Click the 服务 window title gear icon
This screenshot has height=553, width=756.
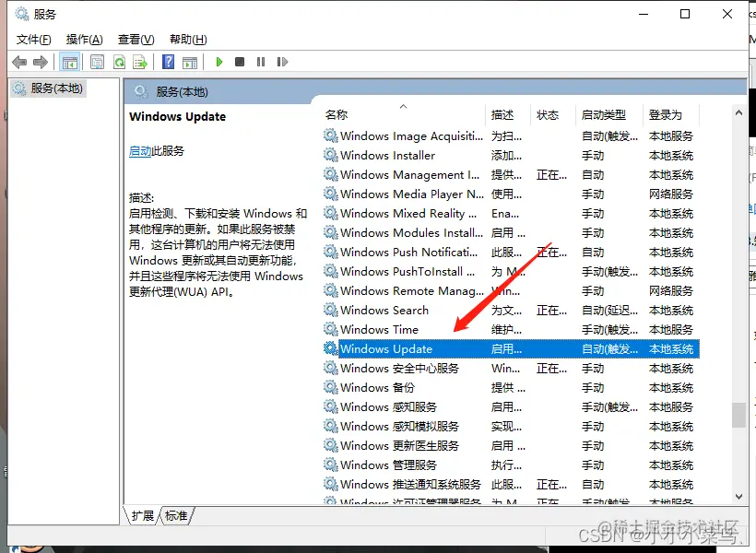click(22, 14)
